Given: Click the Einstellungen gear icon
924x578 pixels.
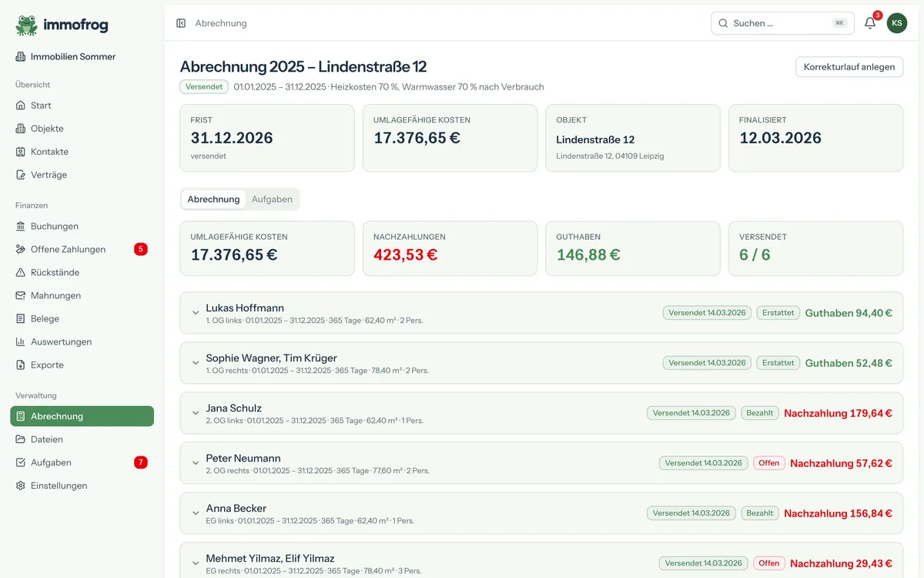Looking at the screenshot, I should click(21, 486).
